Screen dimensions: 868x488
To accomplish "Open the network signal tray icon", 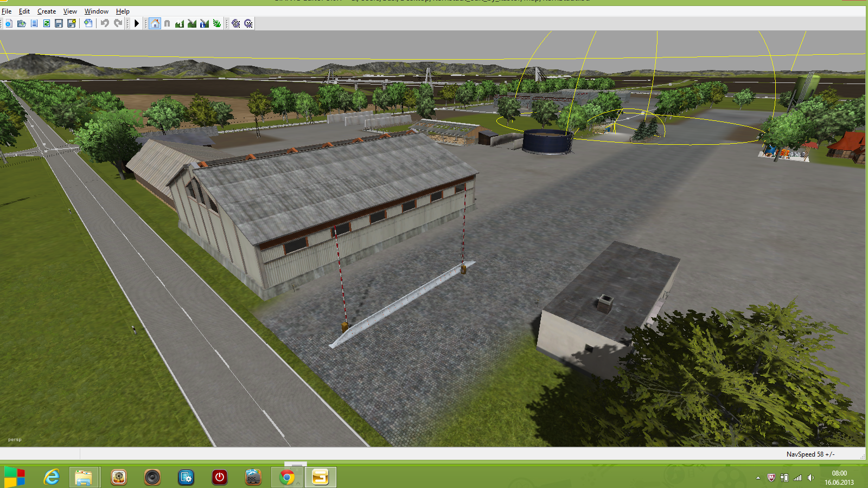I will coord(797,478).
